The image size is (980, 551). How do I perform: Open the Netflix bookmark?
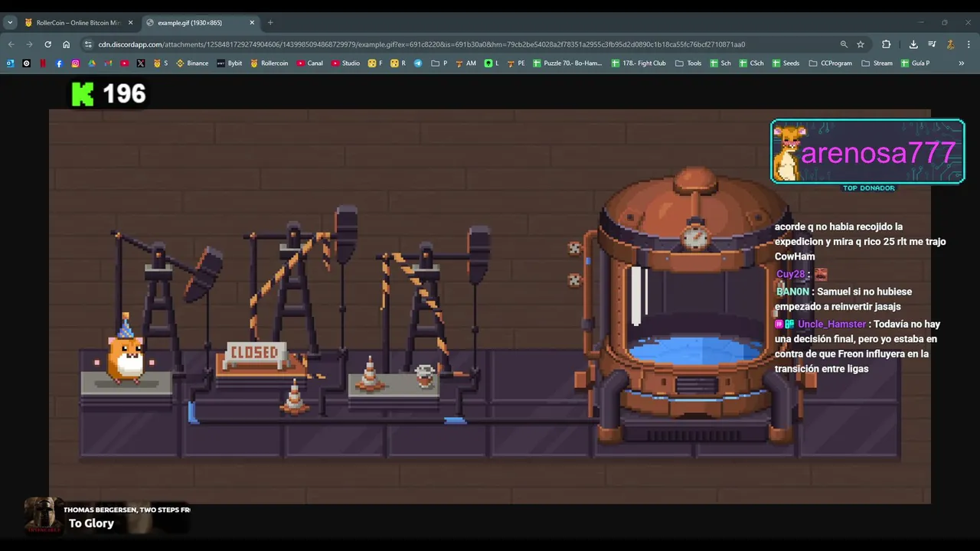pyautogui.click(x=43, y=64)
